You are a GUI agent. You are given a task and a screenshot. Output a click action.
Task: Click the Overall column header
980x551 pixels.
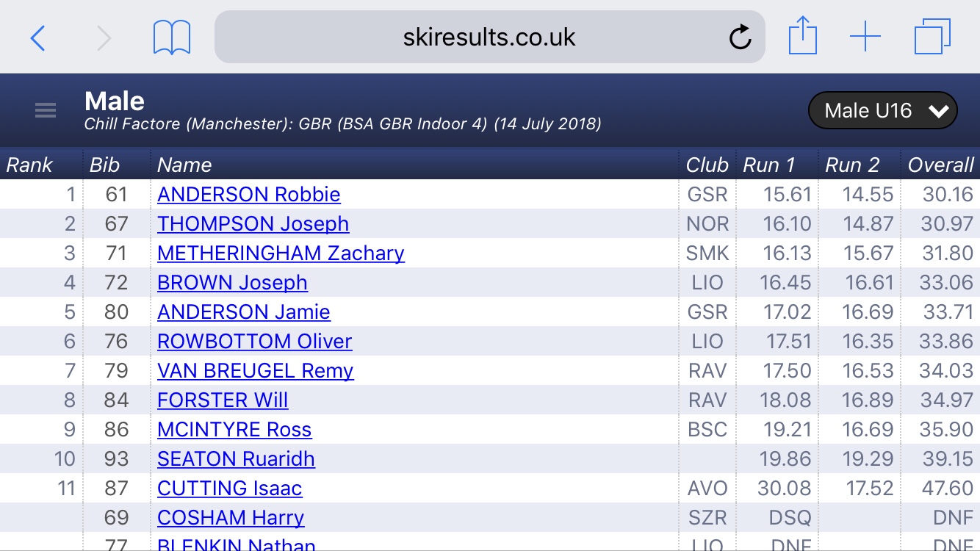[x=940, y=165]
